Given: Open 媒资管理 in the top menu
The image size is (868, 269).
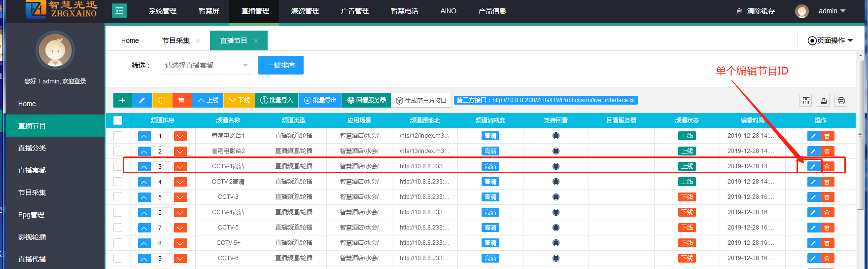Looking at the screenshot, I should 305,11.
